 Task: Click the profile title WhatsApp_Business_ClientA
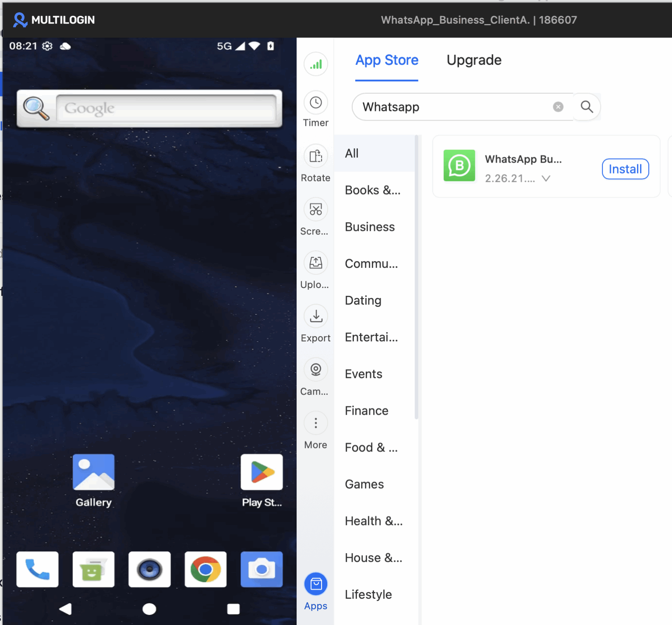456,20
